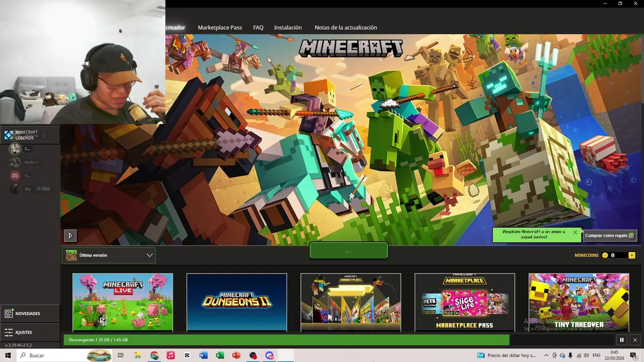Click the GGS tag next to Sky
Screen dimensions: 644x362
point(43,189)
